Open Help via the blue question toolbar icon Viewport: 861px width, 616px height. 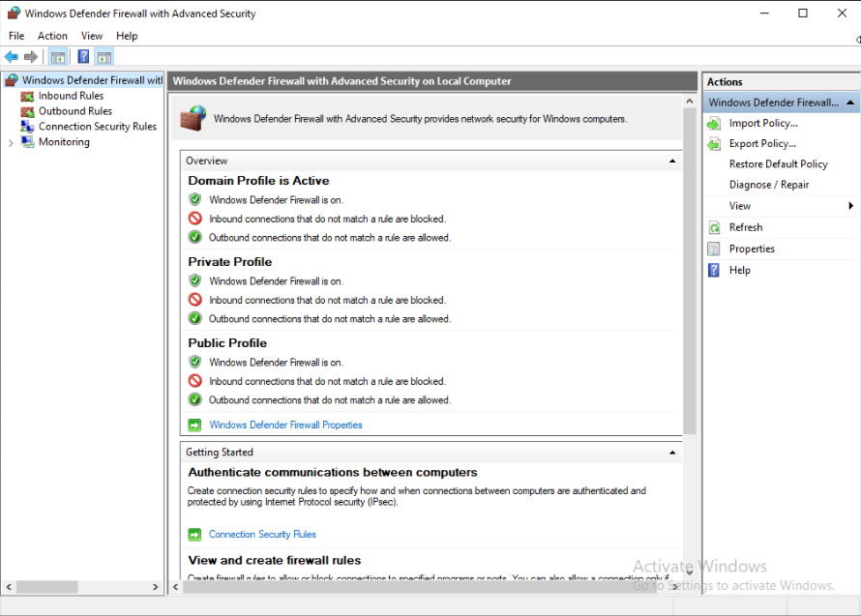(83, 56)
